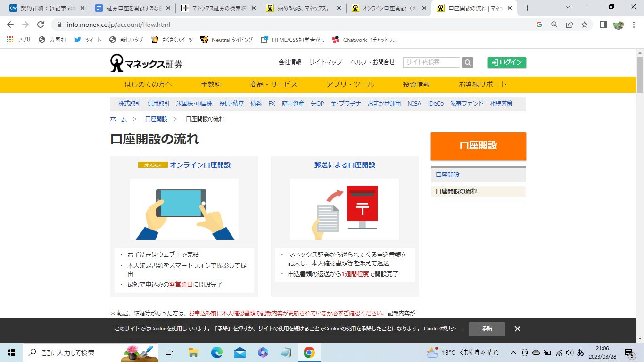Click inside the サイト内検索 field
This screenshot has height=362, width=644.
[431, 62]
